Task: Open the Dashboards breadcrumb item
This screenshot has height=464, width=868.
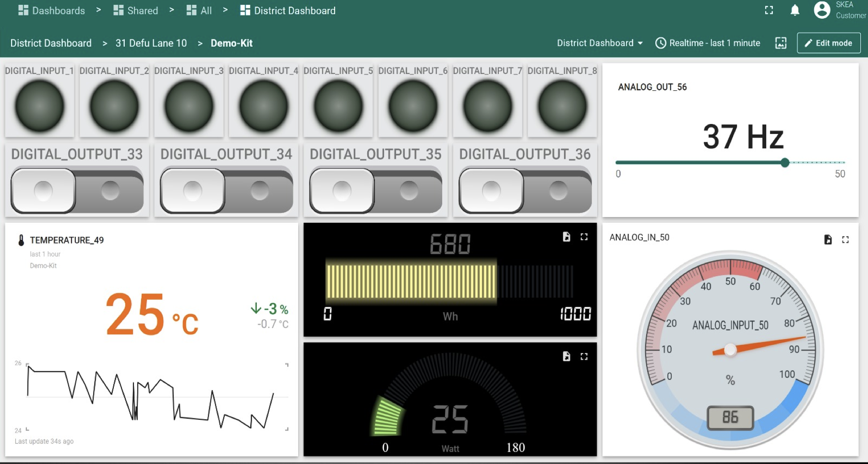Action: 52,11
